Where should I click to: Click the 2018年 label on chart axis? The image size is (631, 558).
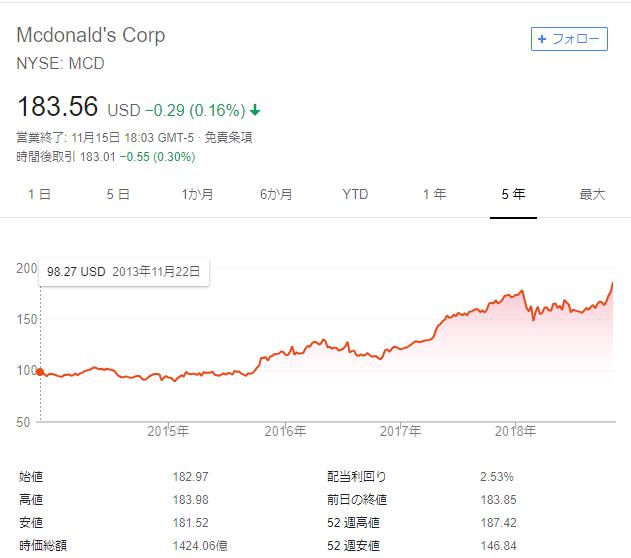516,431
